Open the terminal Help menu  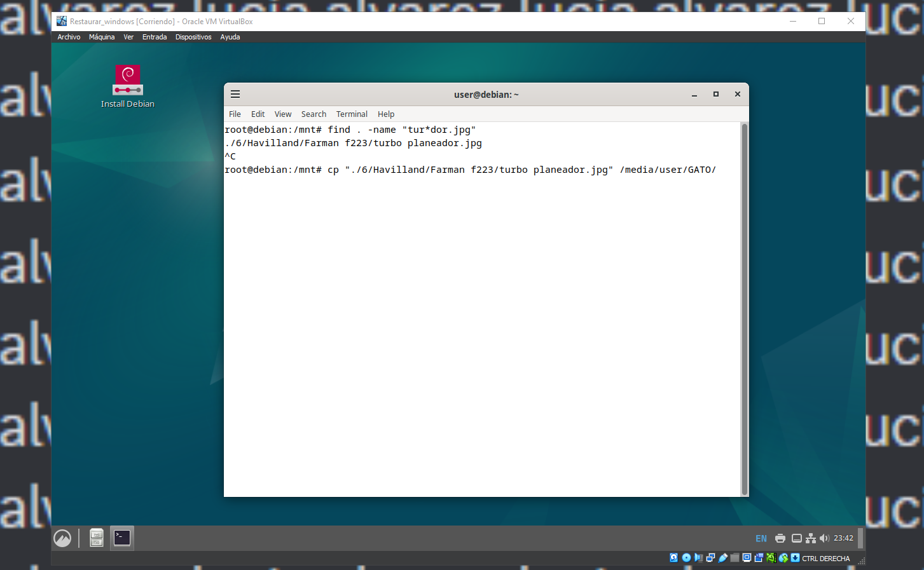[x=386, y=114]
